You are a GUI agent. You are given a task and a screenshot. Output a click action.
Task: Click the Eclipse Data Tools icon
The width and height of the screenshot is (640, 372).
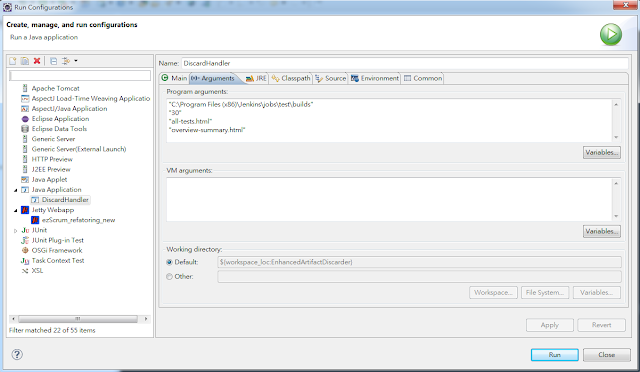pyautogui.click(x=25, y=129)
